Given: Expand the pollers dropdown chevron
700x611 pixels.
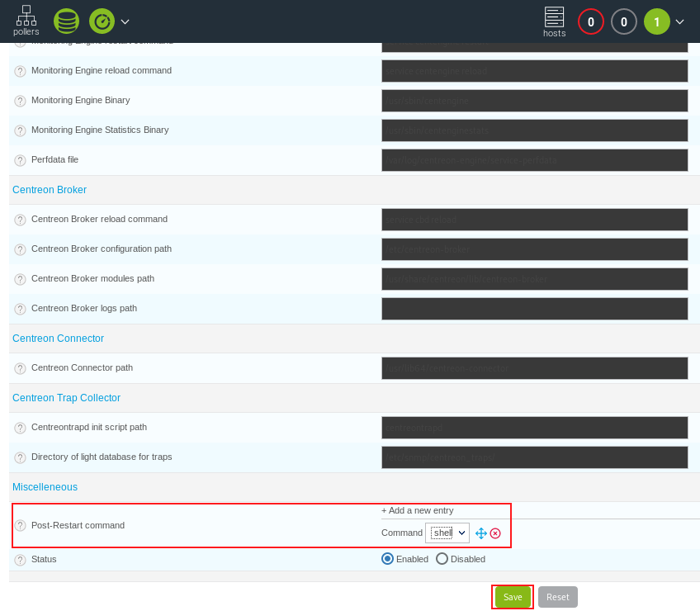Looking at the screenshot, I should pos(125,21).
